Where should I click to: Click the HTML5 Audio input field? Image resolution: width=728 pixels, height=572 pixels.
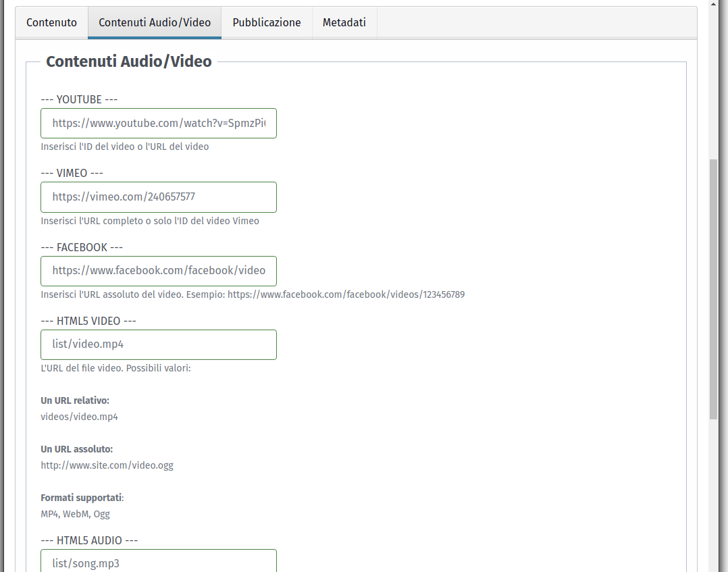click(159, 562)
